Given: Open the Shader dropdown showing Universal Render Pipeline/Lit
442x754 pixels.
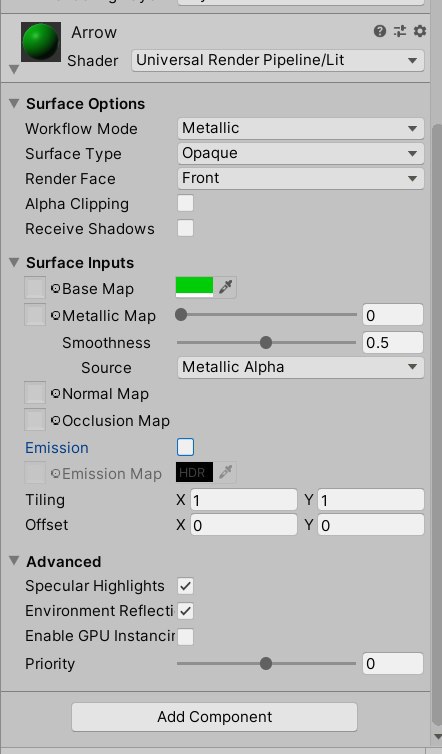Looking at the screenshot, I should point(278,61).
